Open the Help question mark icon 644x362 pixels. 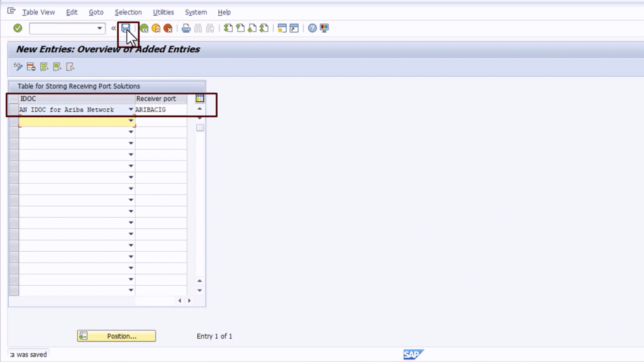[x=313, y=28]
